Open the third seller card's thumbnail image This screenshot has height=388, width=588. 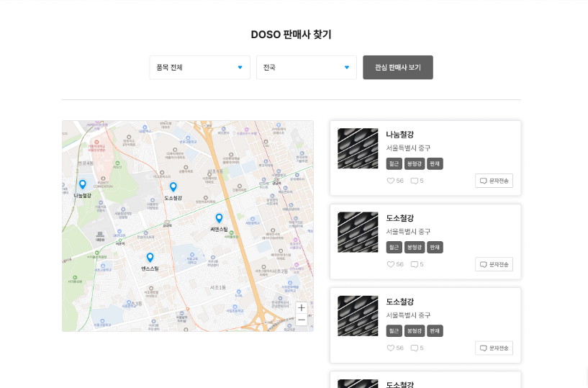tap(358, 315)
